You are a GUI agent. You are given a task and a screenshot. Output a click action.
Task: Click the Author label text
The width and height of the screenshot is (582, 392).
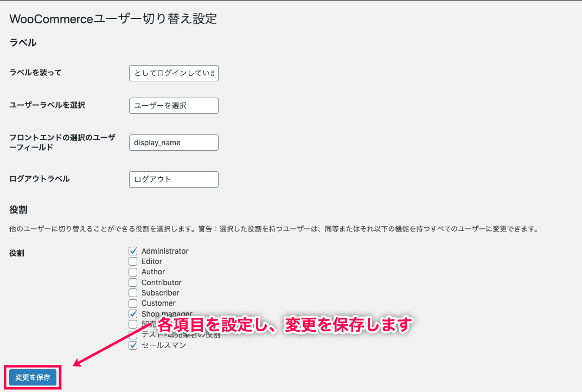[153, 272]
